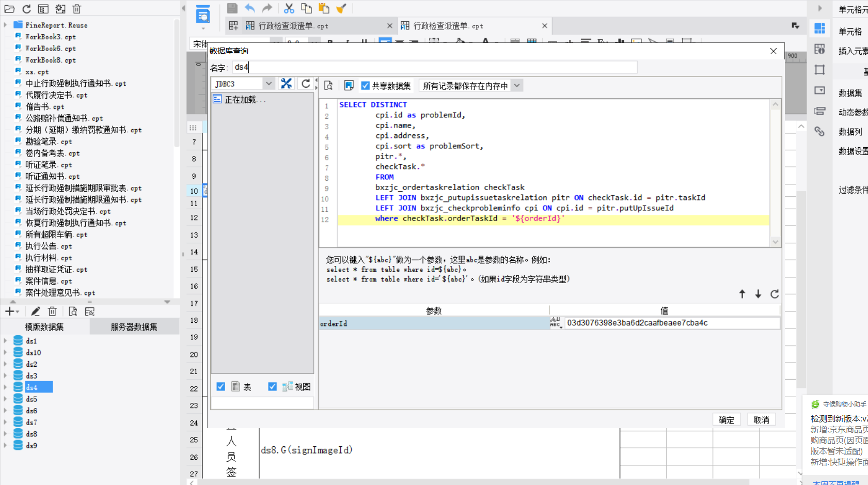
Task: Move parameter down with the down arrow
Action: (x=758, y=294)
